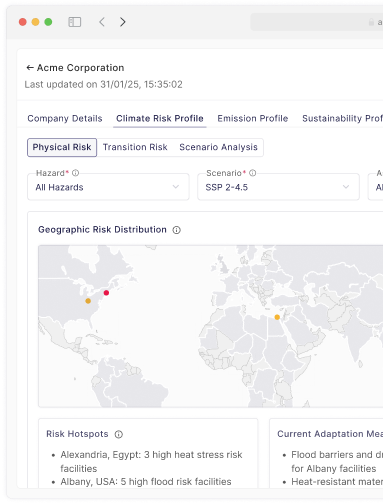Switch to Scenario Analysis segment
Image resolution: width=383 pixels, height=504 pixels.
pyautogui.click(x=218, y=147)
